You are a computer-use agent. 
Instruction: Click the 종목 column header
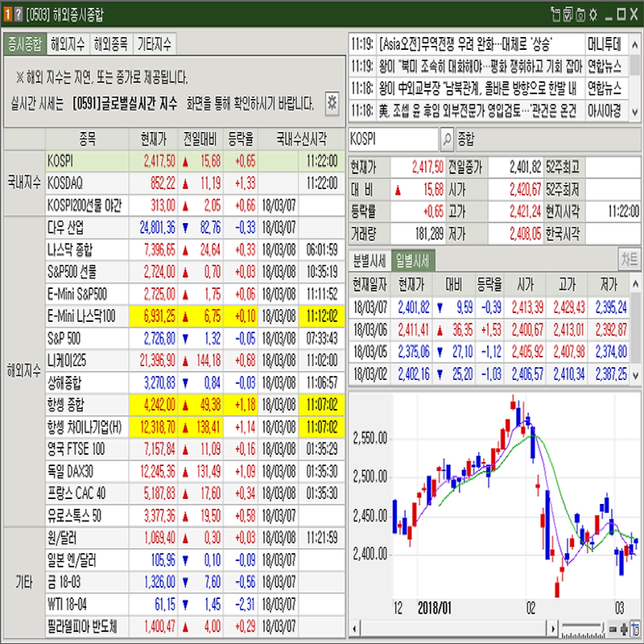pos(87,139)
